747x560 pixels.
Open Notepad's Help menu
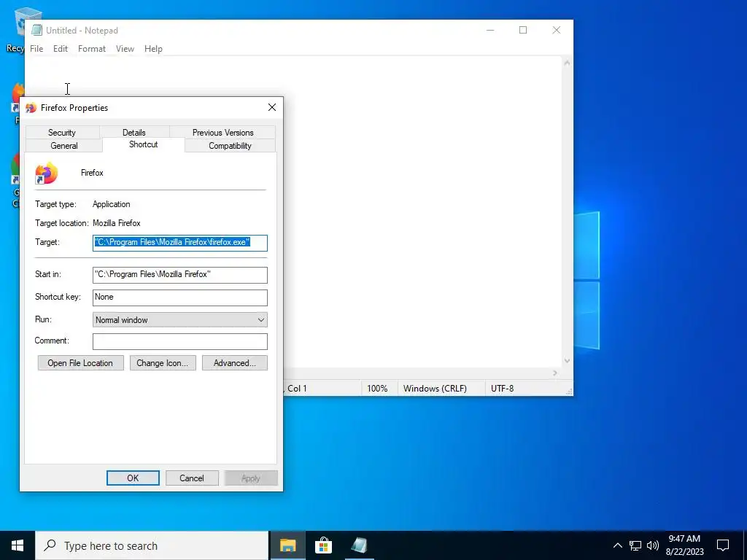153,49
